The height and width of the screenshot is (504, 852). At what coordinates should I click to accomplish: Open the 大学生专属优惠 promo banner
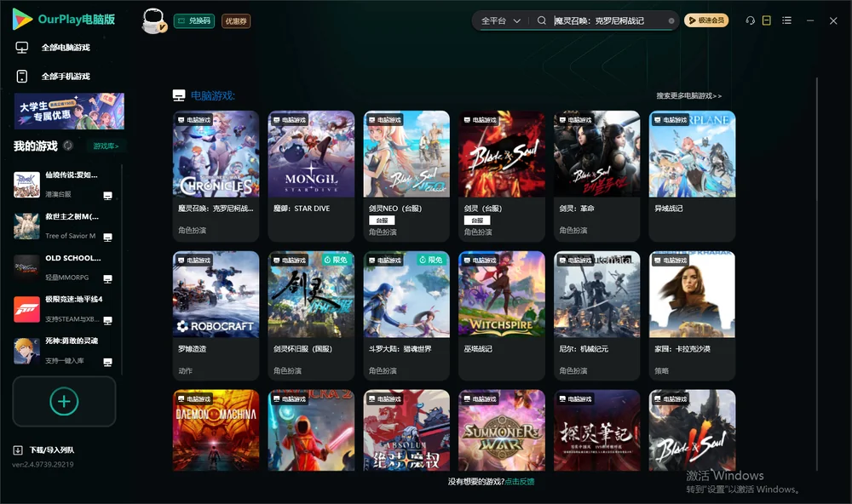[69, 112]
